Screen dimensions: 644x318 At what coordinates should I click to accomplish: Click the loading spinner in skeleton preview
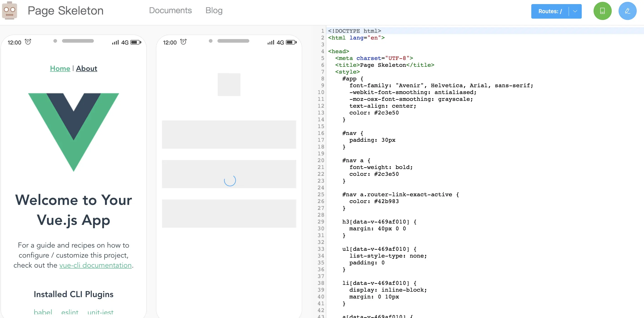(230, 180)
